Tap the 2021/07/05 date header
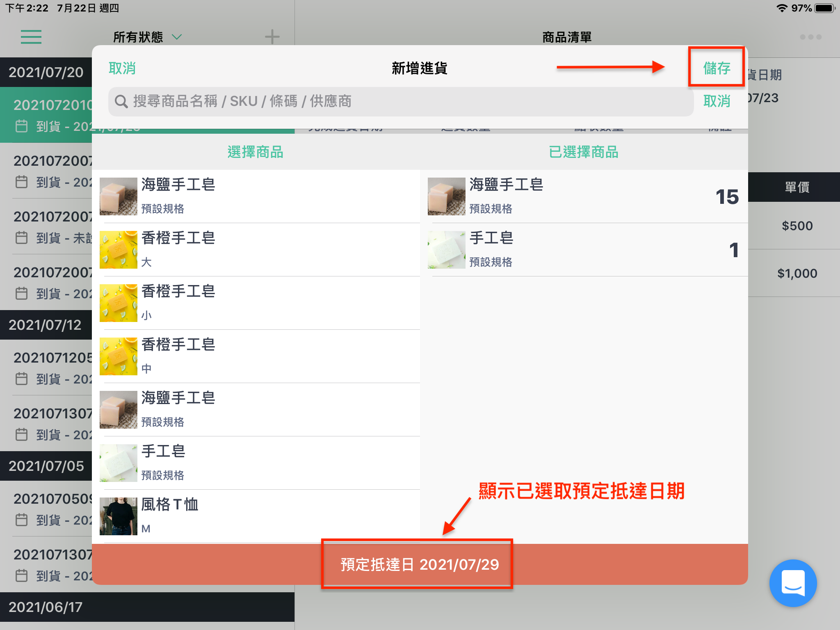The height and width of the screenshot is (630, 840). (46, 466)
